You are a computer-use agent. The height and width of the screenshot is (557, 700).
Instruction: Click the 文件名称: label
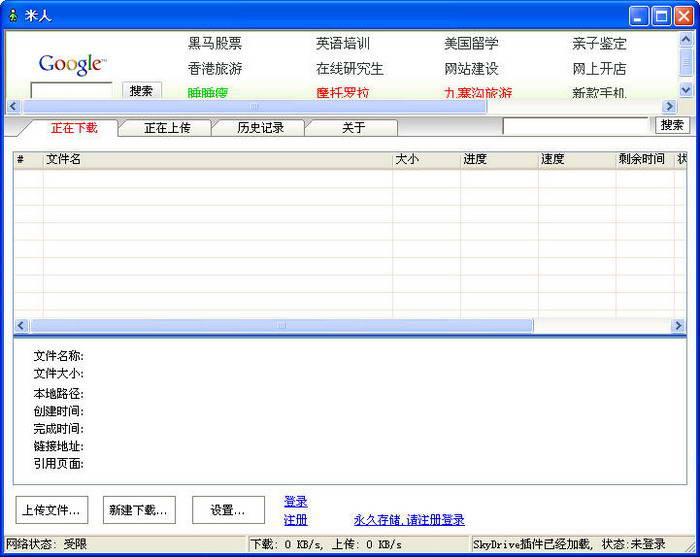click(x=58, y=356)
